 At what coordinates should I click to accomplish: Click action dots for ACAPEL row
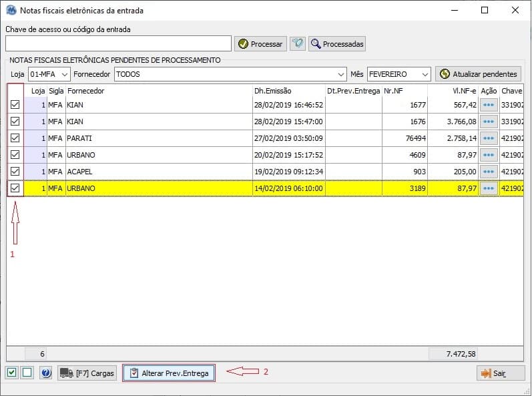click(x=489, y=172)
